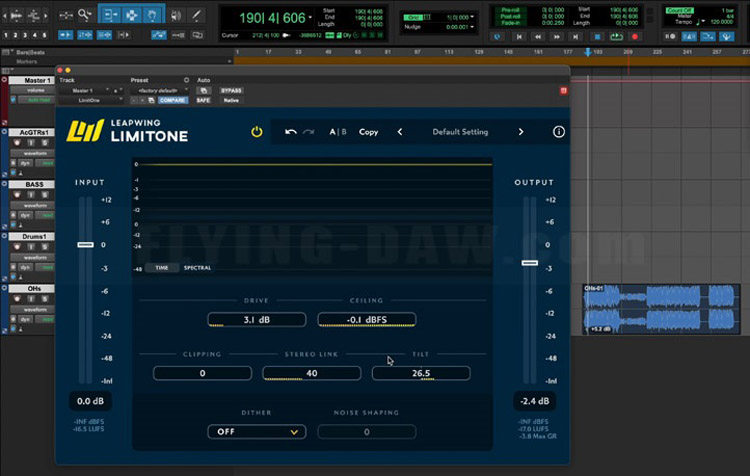Image resolution: width=750 pixels, height=476 pixels.
Task: Toggle the SAFE automation button
Action: click(203, 100)
